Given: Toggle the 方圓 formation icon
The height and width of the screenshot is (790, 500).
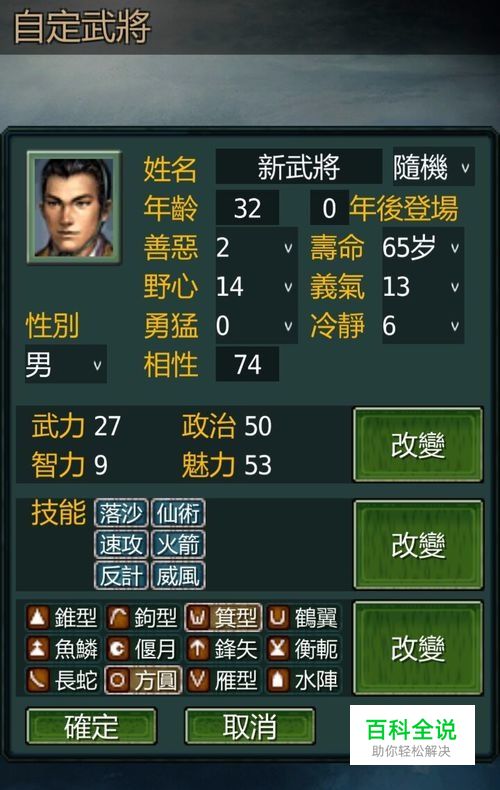Looking at the screenshot, I should tap(118, 680).
